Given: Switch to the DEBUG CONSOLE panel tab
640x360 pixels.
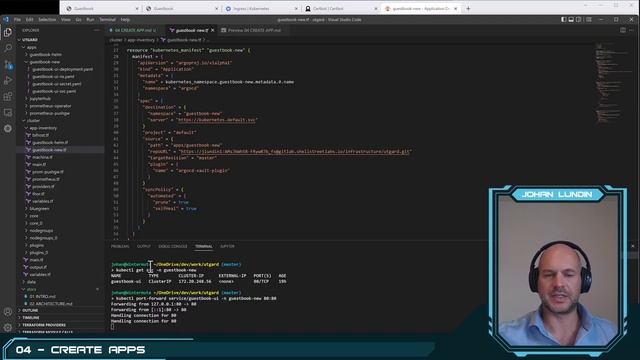Looking at the screenshot, I should click(x=173, y=246).
